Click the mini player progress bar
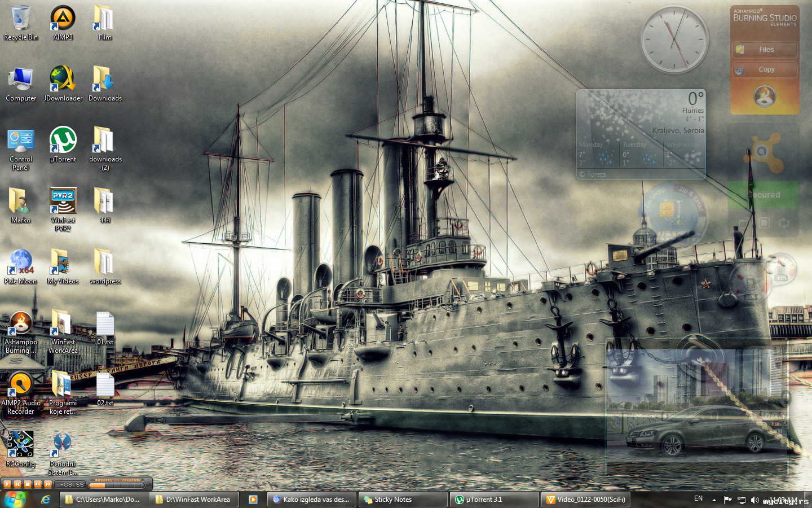The image size is (812, 508). pos(117,484)
